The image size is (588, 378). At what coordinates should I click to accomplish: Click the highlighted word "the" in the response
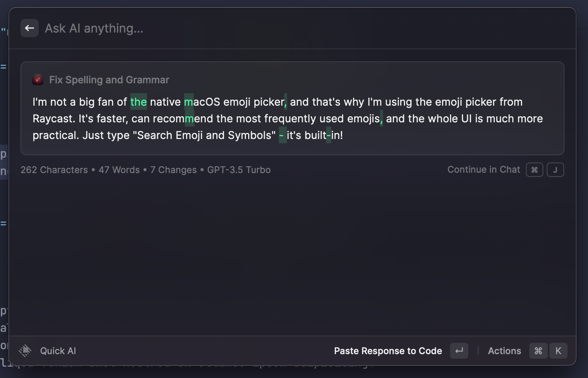(x=138, y=102)
